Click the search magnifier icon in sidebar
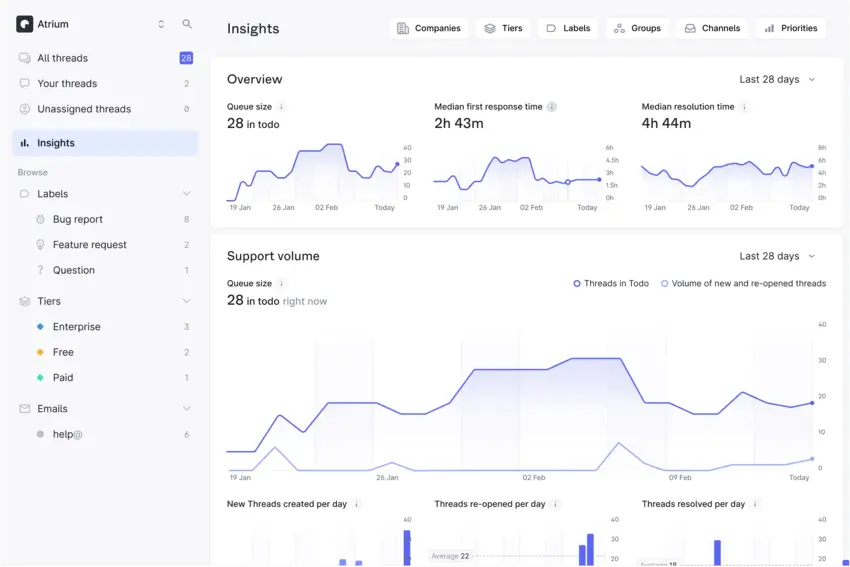The height and width of the screenshot is (567, 850). pos(187,24)
